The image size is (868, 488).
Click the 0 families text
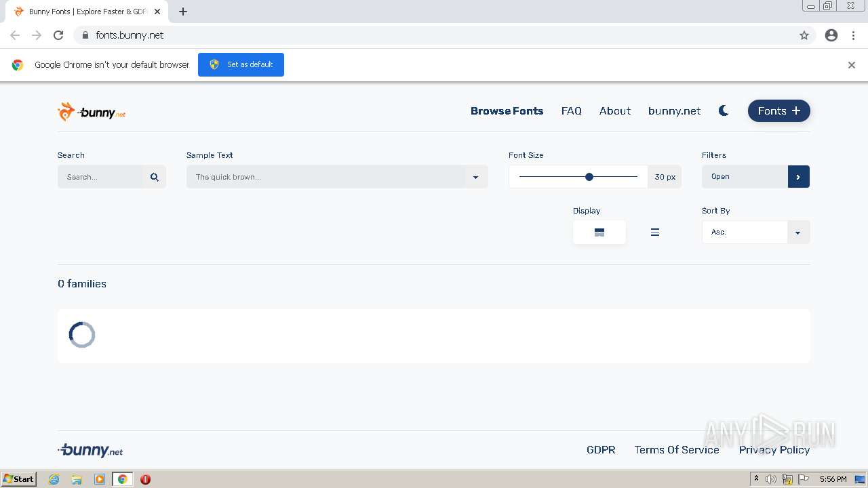pos(82,284)
